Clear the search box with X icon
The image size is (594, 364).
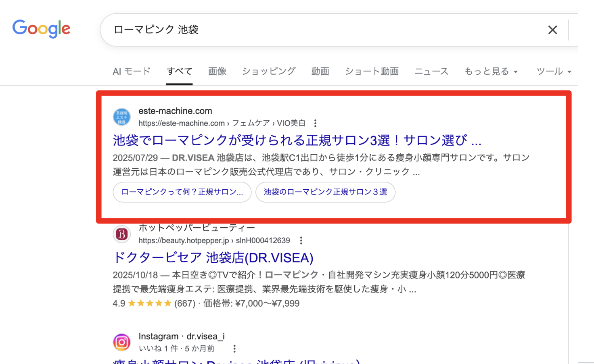coord(552,30)
